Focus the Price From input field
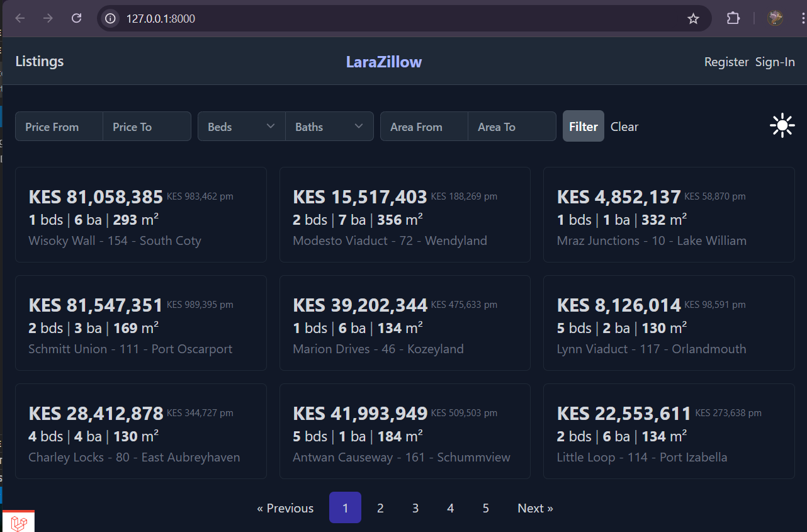 tap(59, 127)
